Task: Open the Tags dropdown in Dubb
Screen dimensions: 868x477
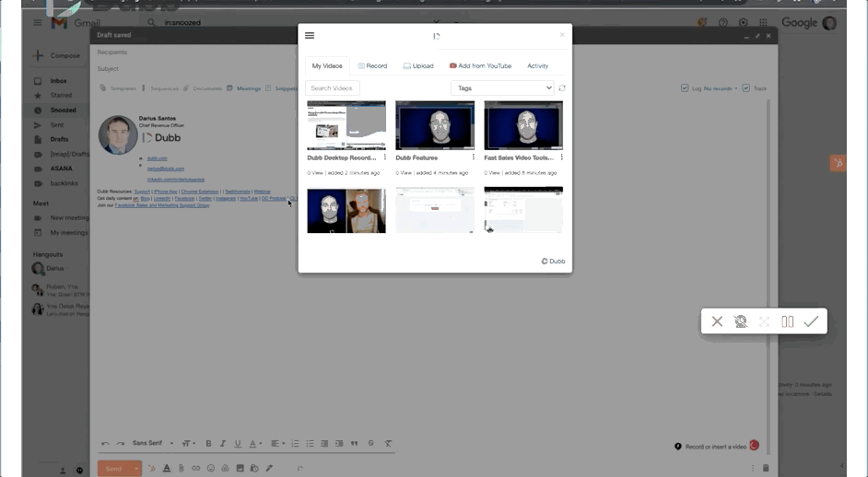Action: 502,88
